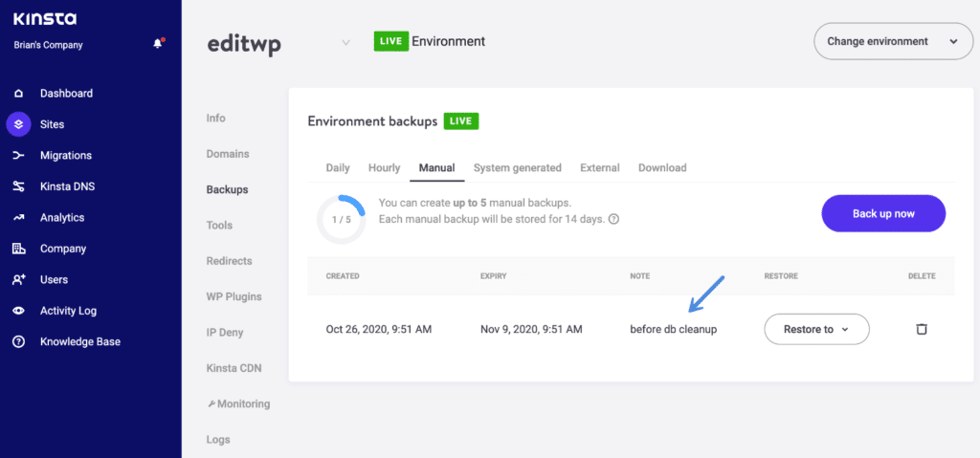Image resolution: width=980 pixels, height=458 pixels.
Task: Open Dashboard in sidebar
Action: point(66,94)
